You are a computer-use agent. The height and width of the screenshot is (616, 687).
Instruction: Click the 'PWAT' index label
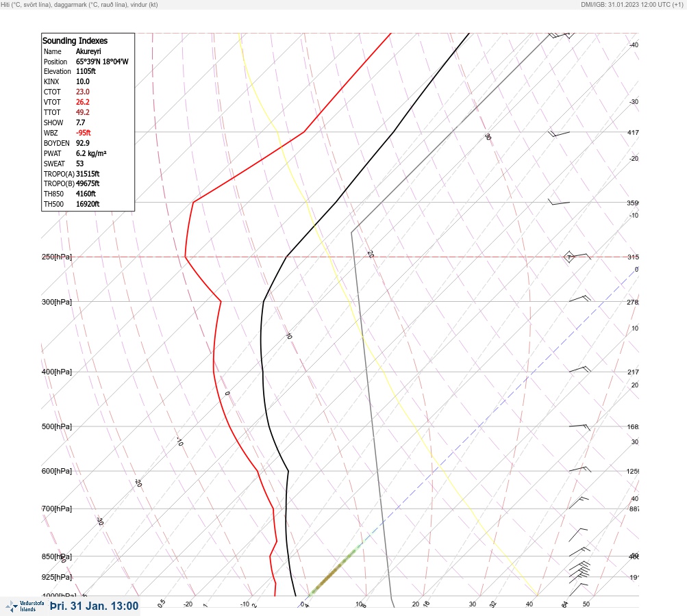pyautogui.click(x=53, y=154)
